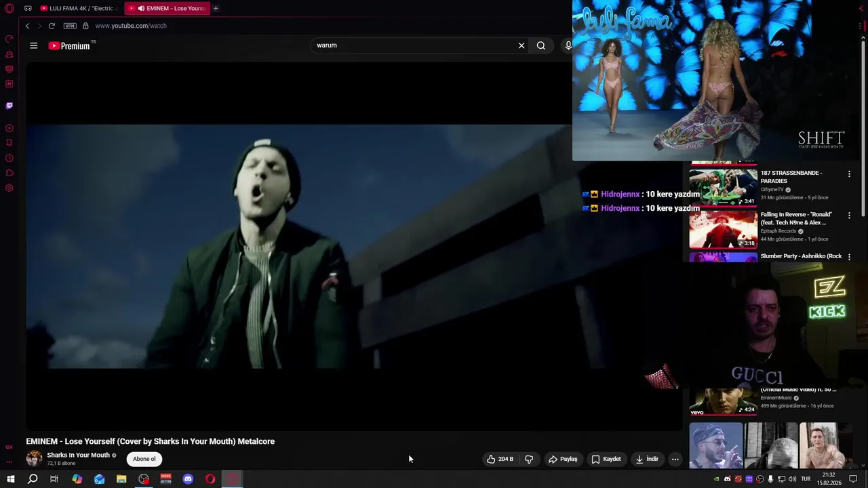The width and height of the screenshot is (868, 488).
Task: Open options menu for 187 STRASSENBANDE video
Action: point(849,174)
